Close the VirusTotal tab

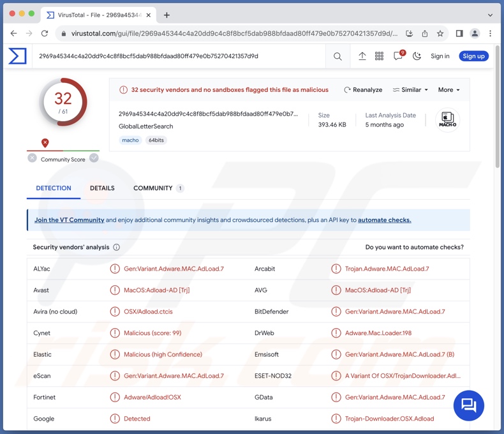click(x=149, y=15)
